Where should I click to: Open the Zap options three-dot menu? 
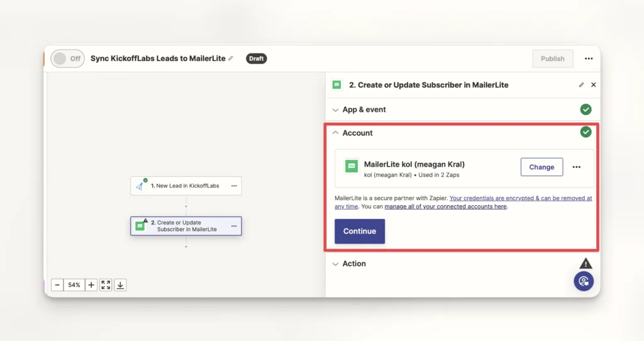click(589, 59)
